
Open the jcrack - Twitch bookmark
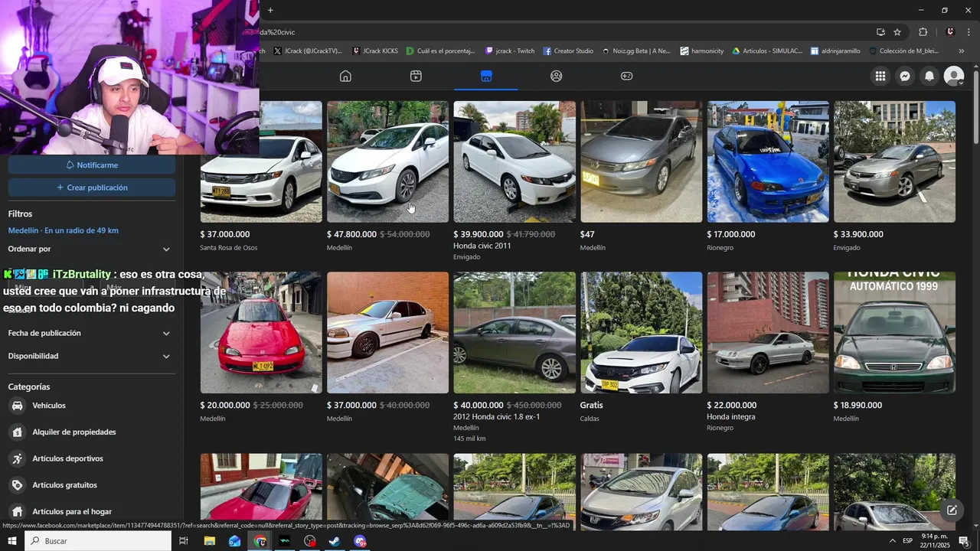[510, 51]
